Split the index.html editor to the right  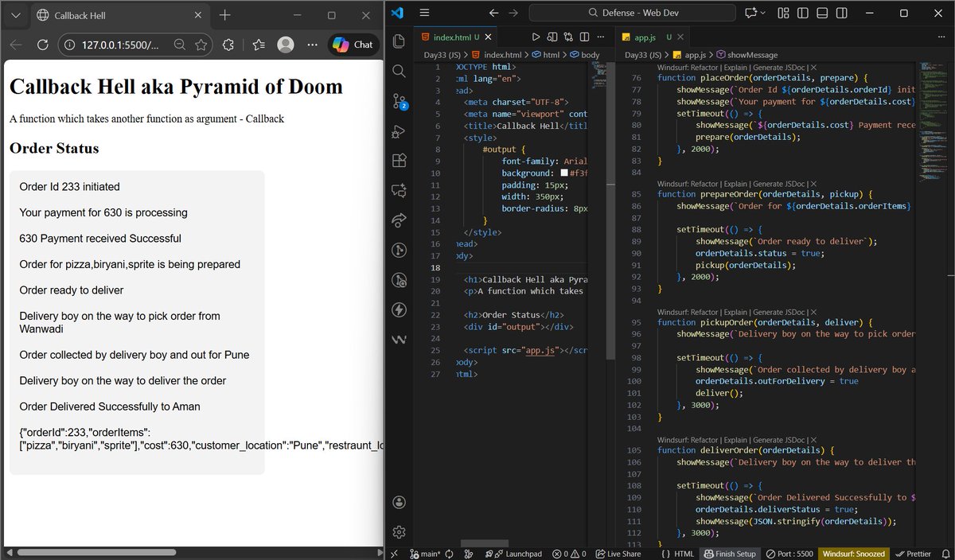pos(584,37)
